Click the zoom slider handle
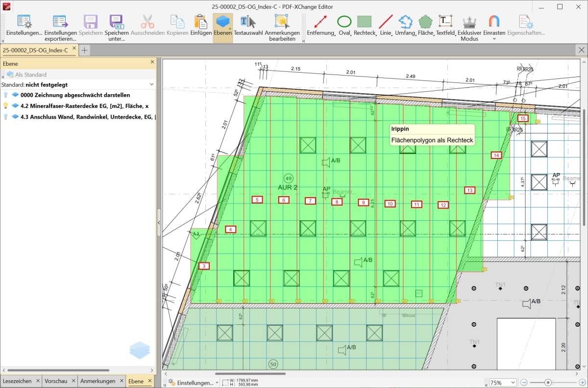 pos(548,383)
